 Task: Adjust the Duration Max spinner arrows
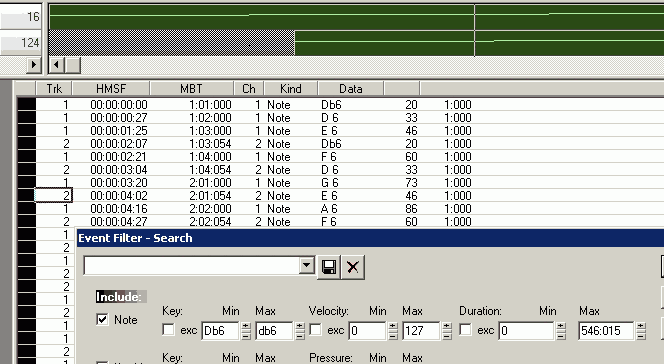tap(640, 331)
